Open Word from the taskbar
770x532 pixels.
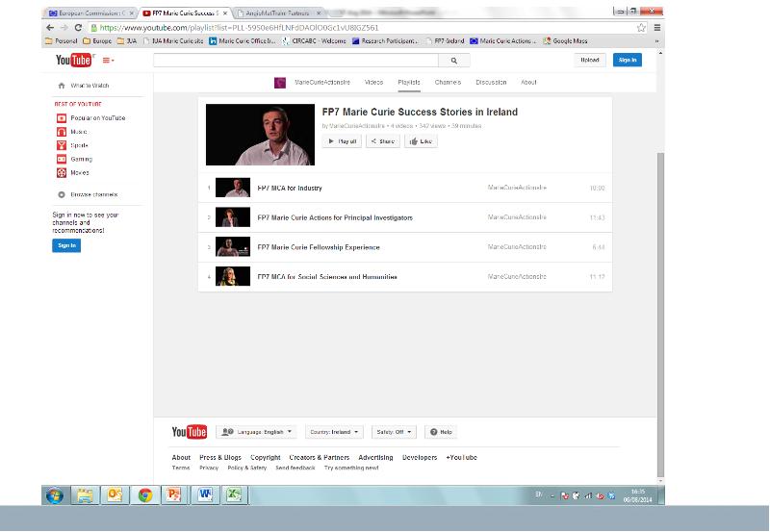coord(204,495)
